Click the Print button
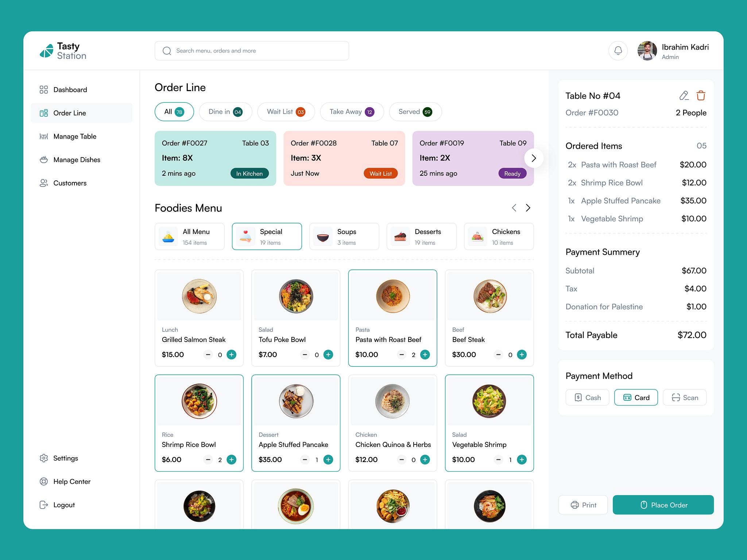The width and height of the screenshot is (747, 560). coord(583,505)
